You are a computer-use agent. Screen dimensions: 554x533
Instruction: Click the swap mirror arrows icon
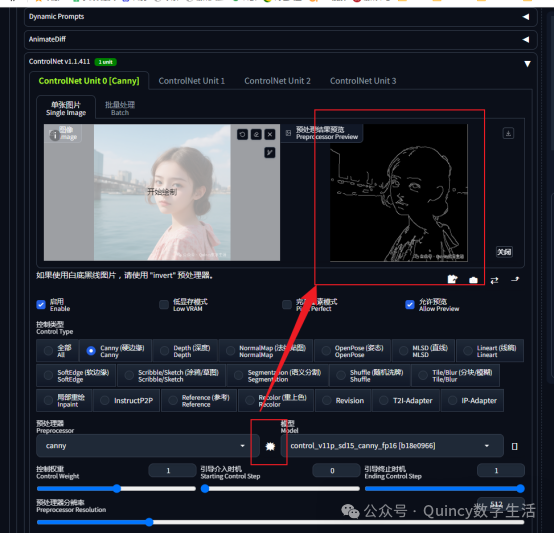pos(494,280)
